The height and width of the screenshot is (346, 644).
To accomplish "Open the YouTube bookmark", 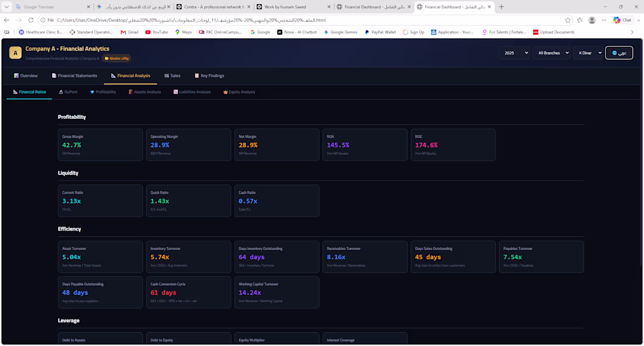I will (156, 32).
